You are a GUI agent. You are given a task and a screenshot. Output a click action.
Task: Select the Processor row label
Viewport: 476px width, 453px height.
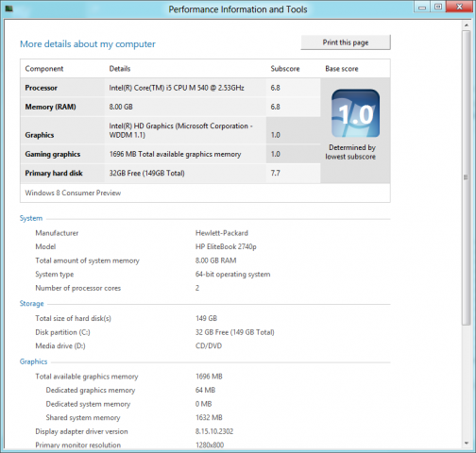[x=42, y=88]
